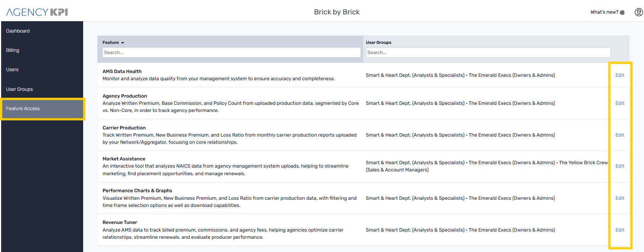Edit Agency Production user groups
Viewport: 644px width, 252px height.
(x=619, y=103)
